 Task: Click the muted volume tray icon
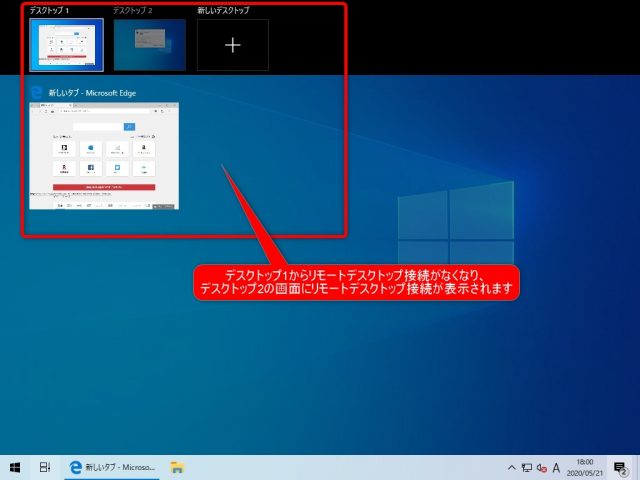pos(542,468)
